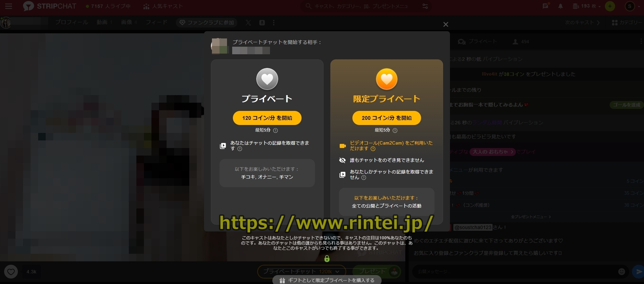The image size is (644, 284).
Task: Open the user account avatar dropdown
Action: (631, 6)
